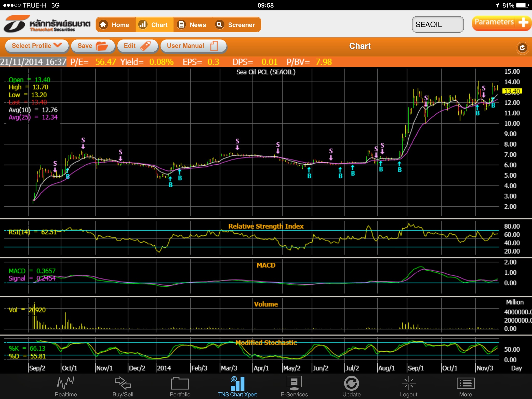
Task: Click the Avg(10) = 12.76 legend
Action: coord(33,110)
